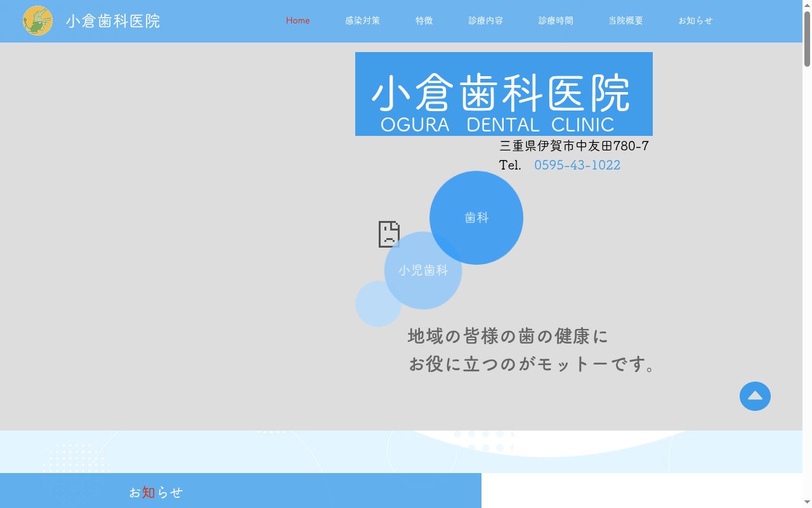Viewport: 812px width, 508px height.
Task: Open the 診療時間 navigation item
Action: click(x=556, y=20)
